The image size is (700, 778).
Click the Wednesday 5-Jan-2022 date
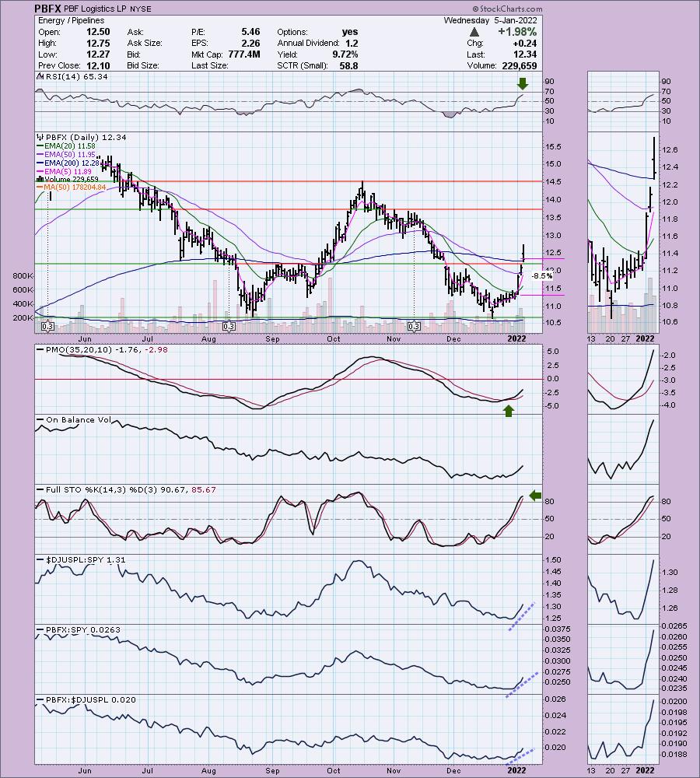(490, 20)
